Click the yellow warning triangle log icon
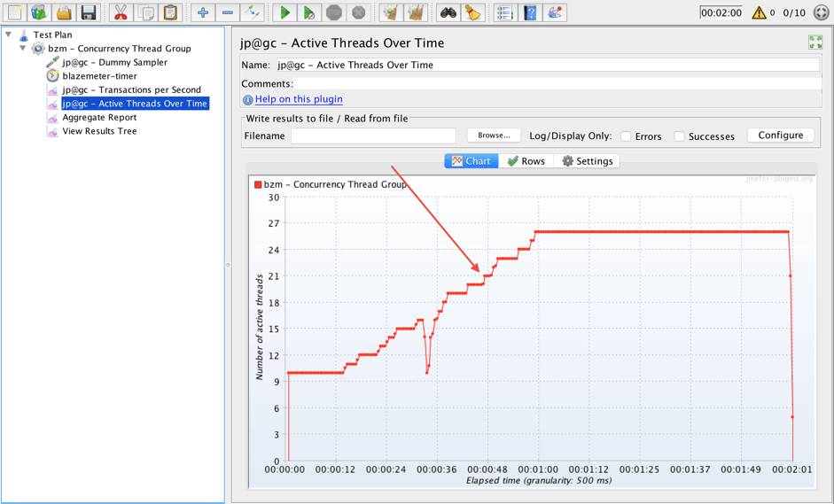The height and width of the screenshot is (504, 834). point(759,12)
